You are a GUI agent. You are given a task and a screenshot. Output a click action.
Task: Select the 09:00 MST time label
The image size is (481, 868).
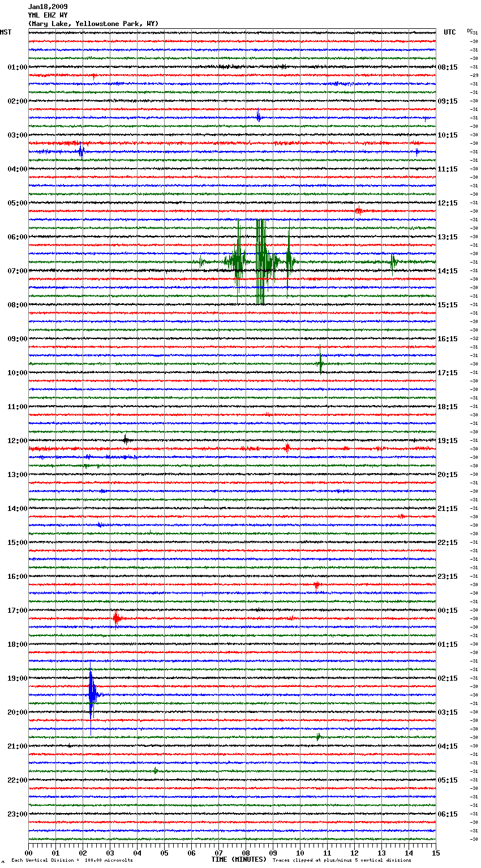click(18, 339)
